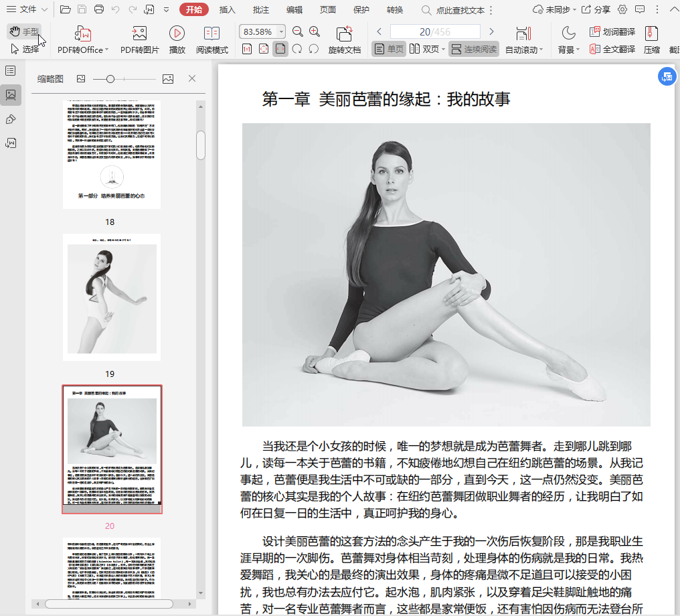Collapse the ribbon with the top-right chevron
Viewport: 680px width, 616px height.
(673, 9)
